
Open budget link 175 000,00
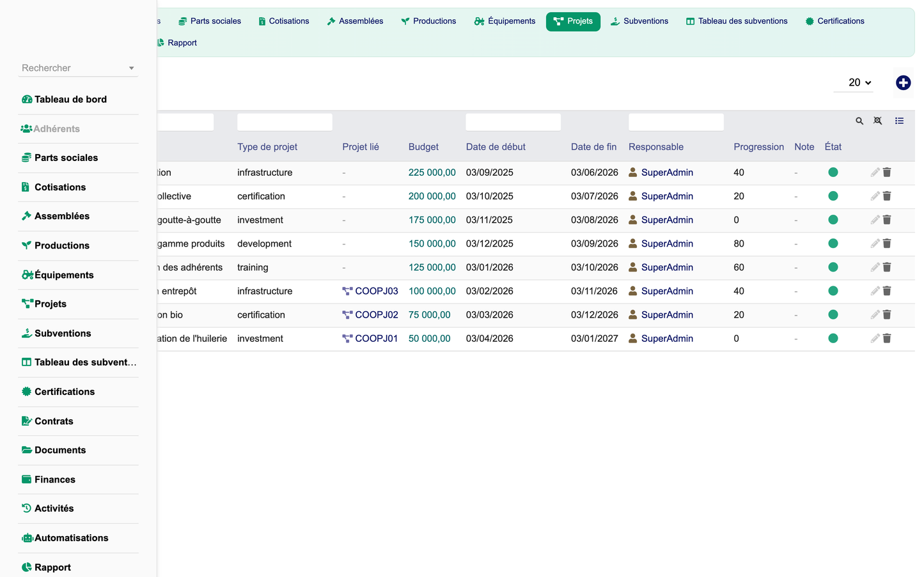(x=432, y=220)
